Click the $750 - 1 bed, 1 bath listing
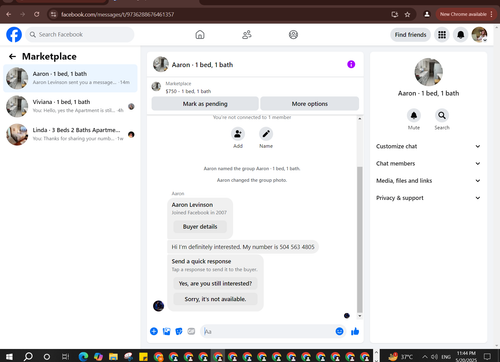Image resolution: width=500 pixels, height=362 pixels. (x=188, y=91)
